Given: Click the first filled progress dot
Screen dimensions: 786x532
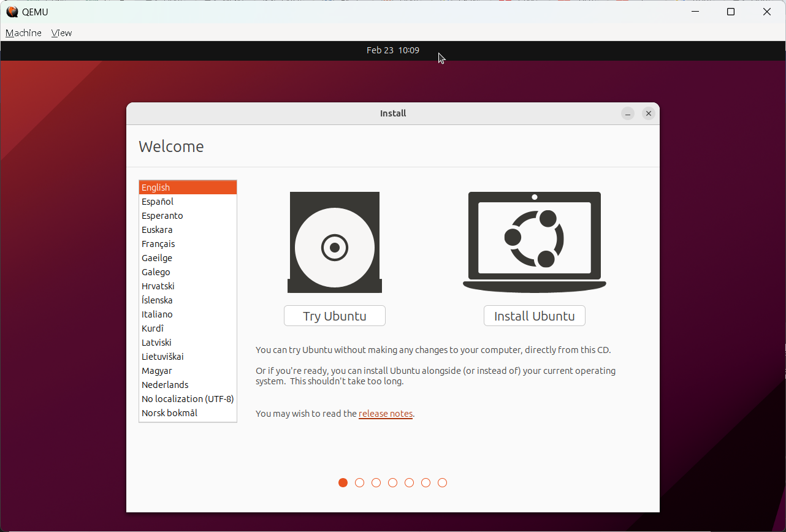Looking at the screenshot, I should coord(343,483).
